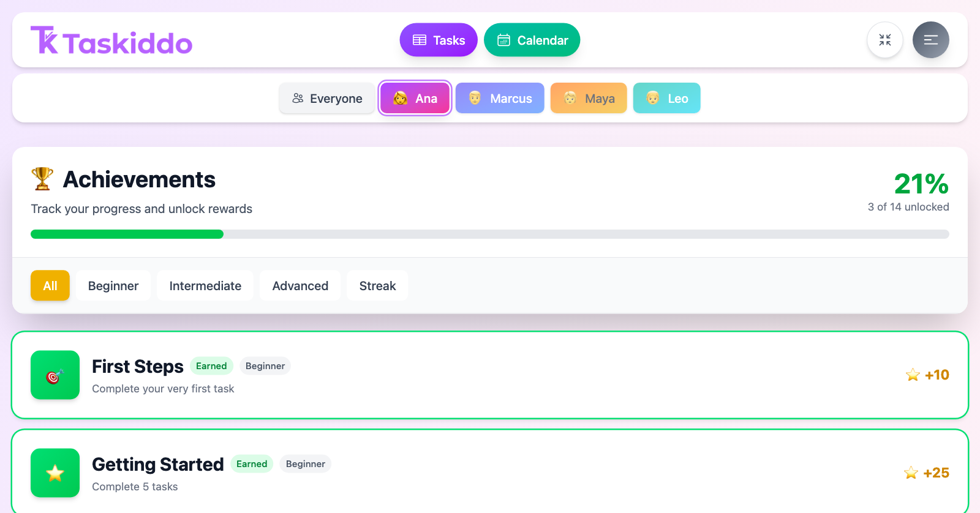Image resolution: width=980 pixels, height=513 pixels.
Task: Click the '3 of 14 unlocked' text
Action: 908,207
